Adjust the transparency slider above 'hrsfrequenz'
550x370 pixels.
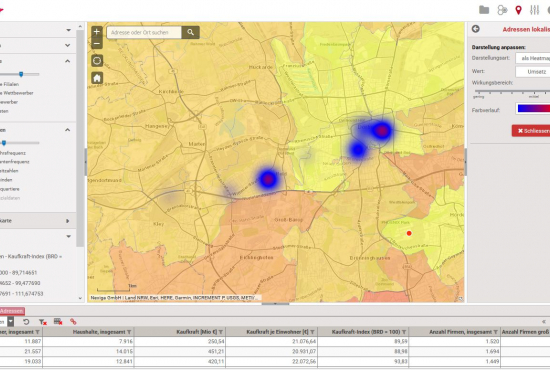click(4, 143)
